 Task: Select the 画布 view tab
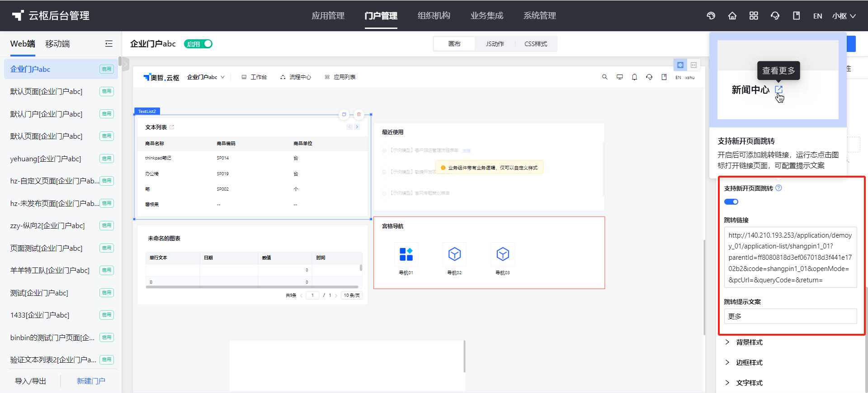click(x=454, y=44)
